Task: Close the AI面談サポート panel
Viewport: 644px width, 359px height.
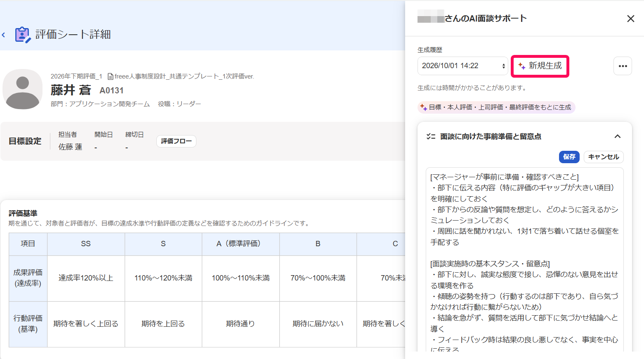Action: [x=630, y=19]
